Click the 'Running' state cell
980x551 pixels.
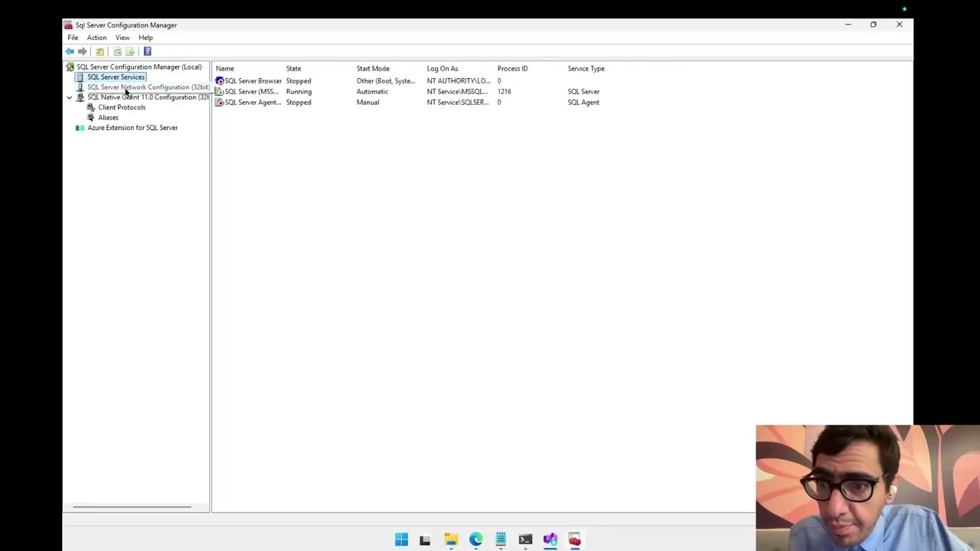pos(299,91)
